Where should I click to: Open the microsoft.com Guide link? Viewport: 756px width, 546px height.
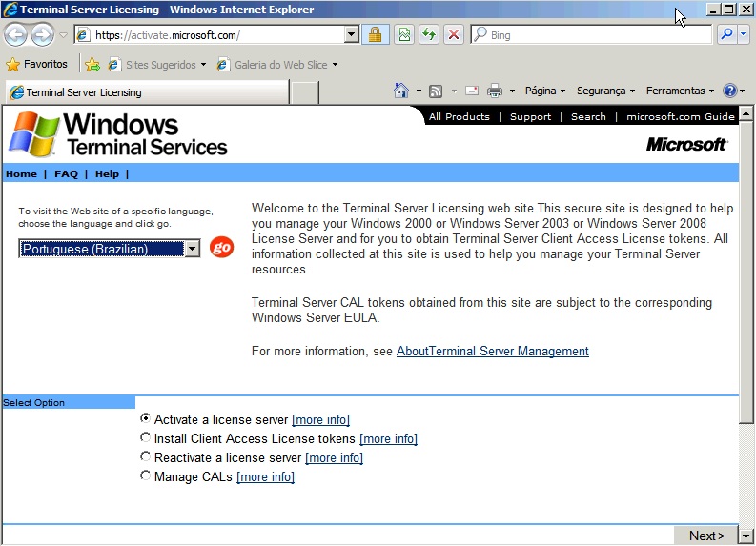(681, 116)
